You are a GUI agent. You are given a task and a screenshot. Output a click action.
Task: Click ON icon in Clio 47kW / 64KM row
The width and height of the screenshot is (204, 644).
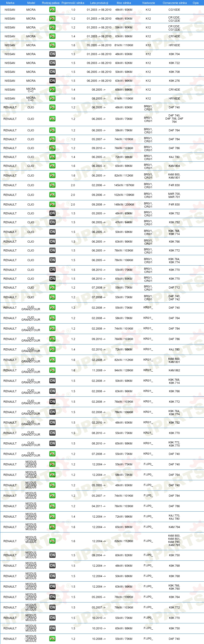click(52, 222)
